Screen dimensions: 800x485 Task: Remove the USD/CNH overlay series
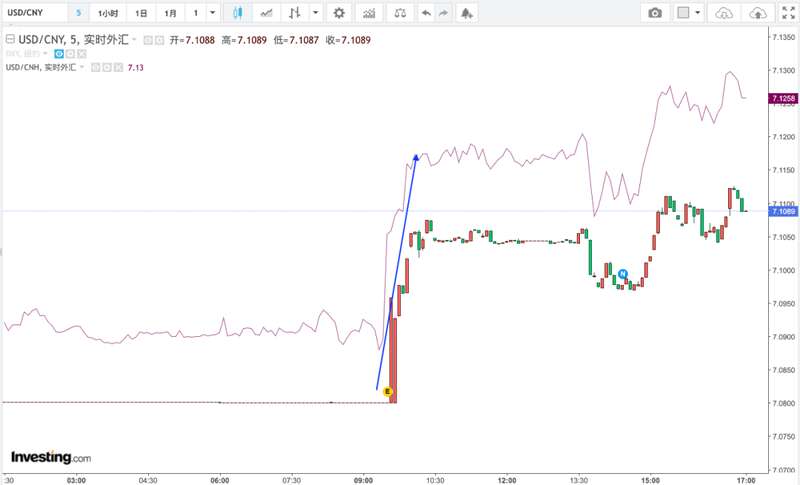pos(118,67)
